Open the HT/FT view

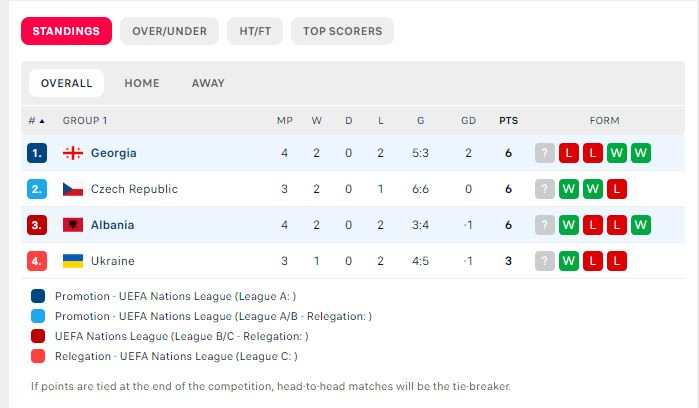tap(254, 31)
